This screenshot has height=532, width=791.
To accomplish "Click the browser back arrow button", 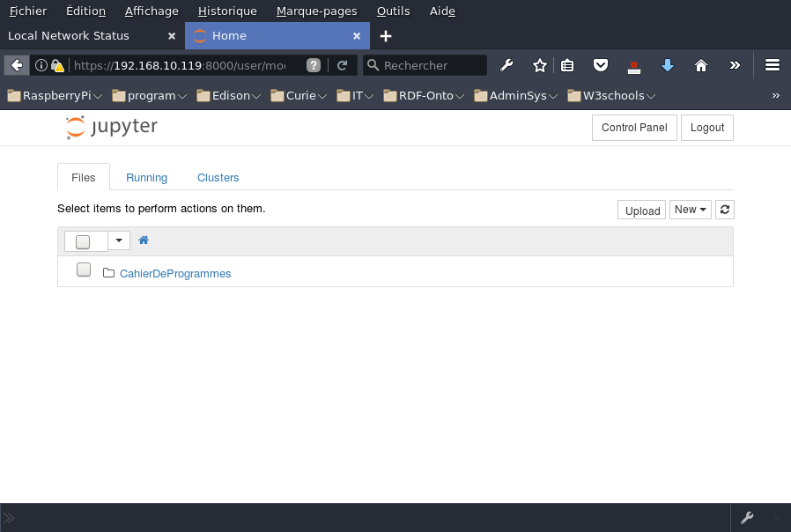I will 17,65.
